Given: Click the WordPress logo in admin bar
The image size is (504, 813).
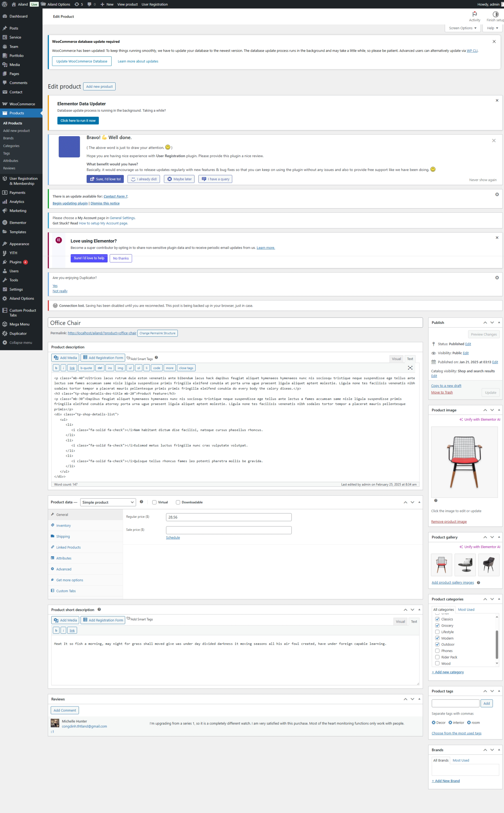Looking at the screenshot, I should [x=4, y=4].
